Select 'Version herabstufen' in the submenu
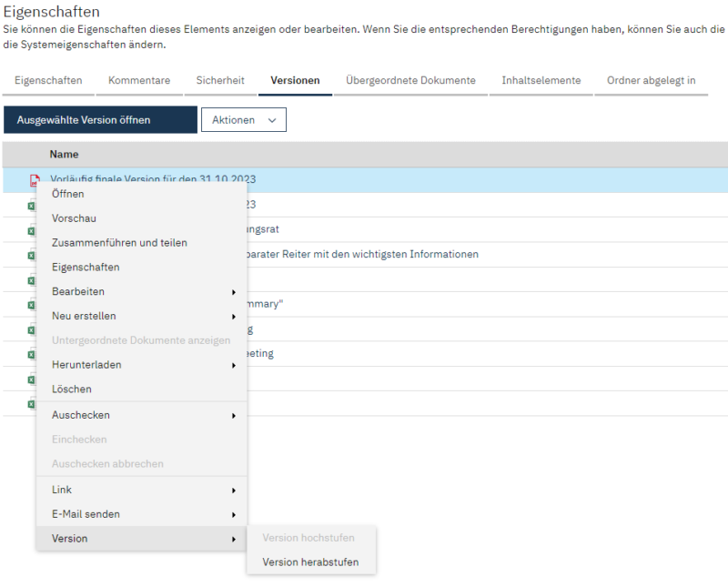The image size is (728, 587). pos(310,562)
